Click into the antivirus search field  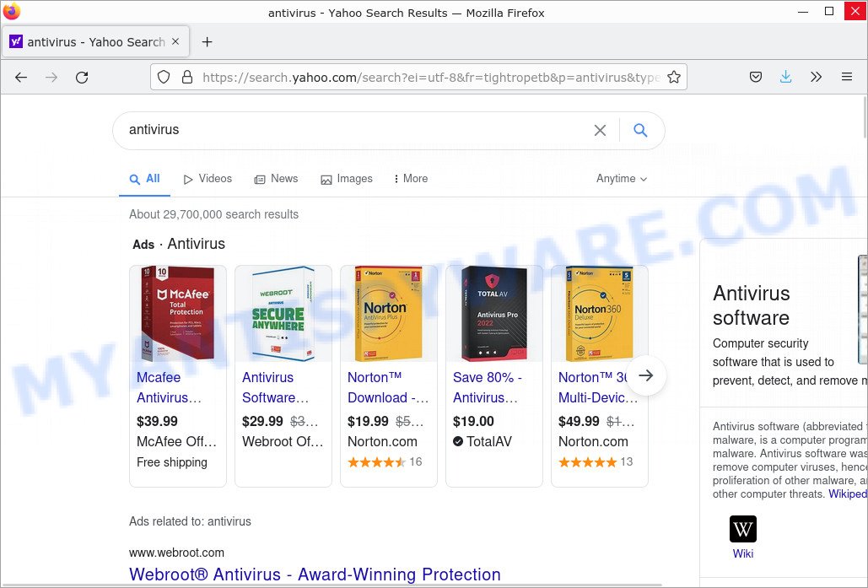[x=354, y=130]
